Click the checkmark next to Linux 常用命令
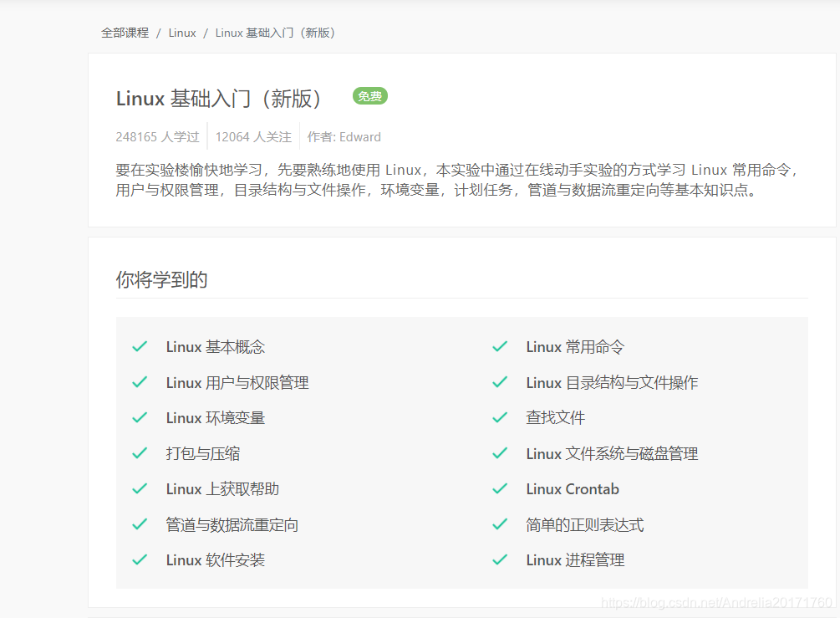Viewport: 840px width, 618px height. point(500,347)
